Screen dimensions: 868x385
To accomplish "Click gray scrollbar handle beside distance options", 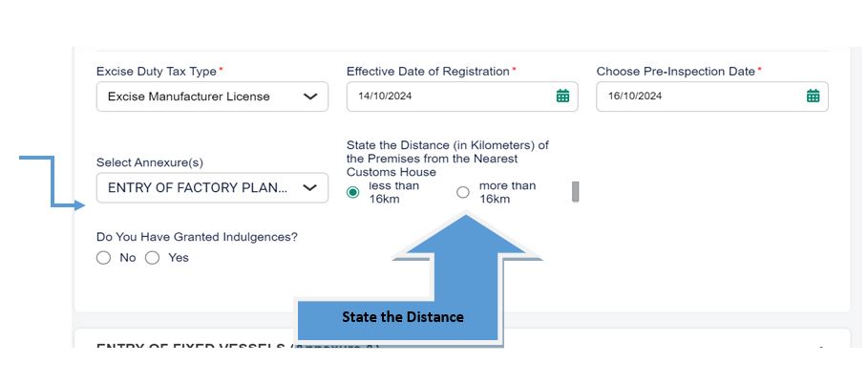I will 575,192.
